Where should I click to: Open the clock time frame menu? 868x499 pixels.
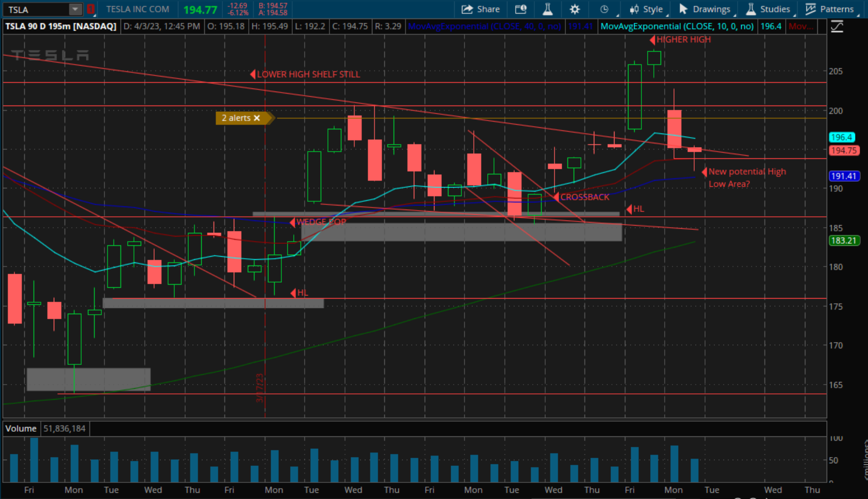pyautogui.click(x=604, y=9)
